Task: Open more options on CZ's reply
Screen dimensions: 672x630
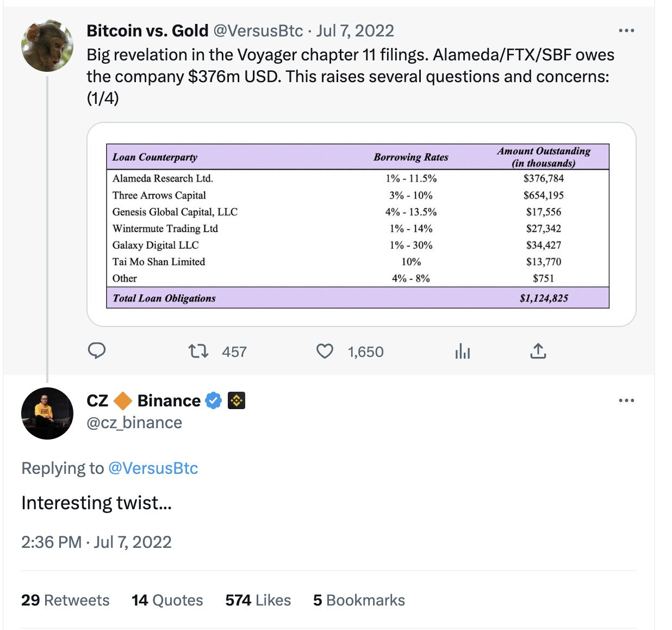Action: point(626,401)
